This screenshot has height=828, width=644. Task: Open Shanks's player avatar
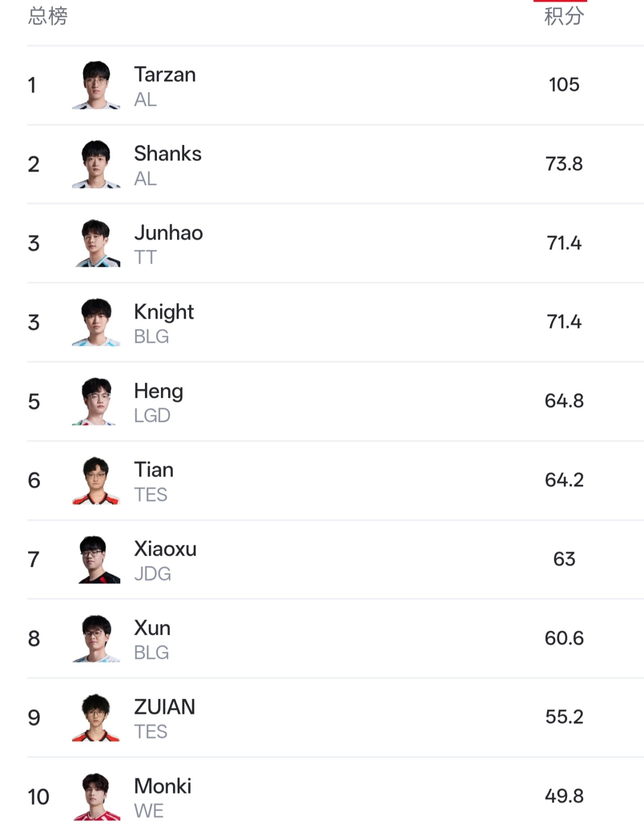point(96,164)
